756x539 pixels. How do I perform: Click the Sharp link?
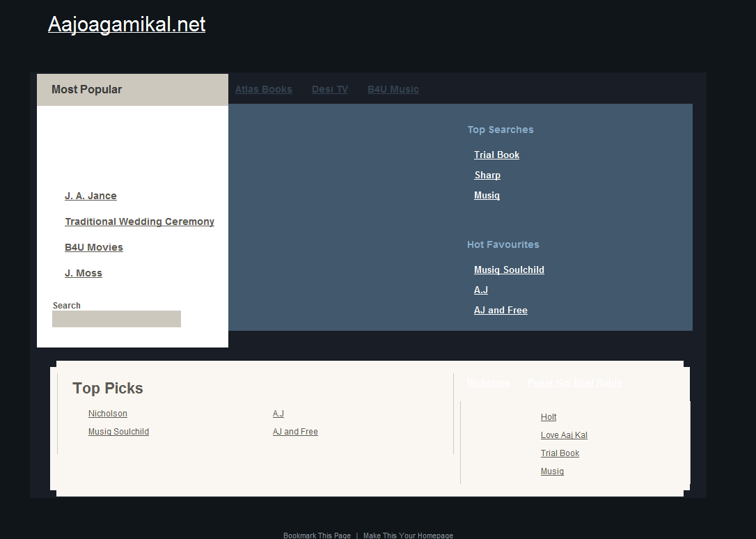pyautogui.click(x=487, y=175)
